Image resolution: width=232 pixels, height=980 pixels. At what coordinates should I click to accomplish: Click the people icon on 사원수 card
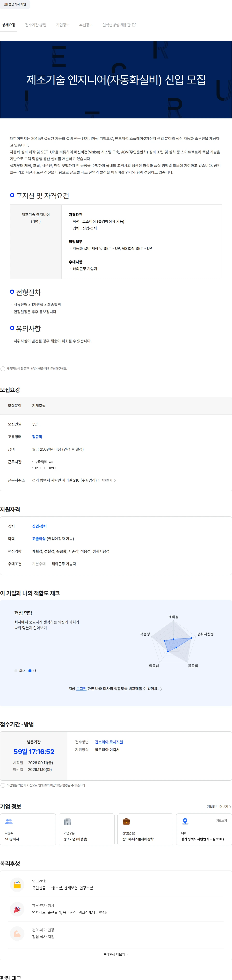pyautogui.click(x=9, y=821)
